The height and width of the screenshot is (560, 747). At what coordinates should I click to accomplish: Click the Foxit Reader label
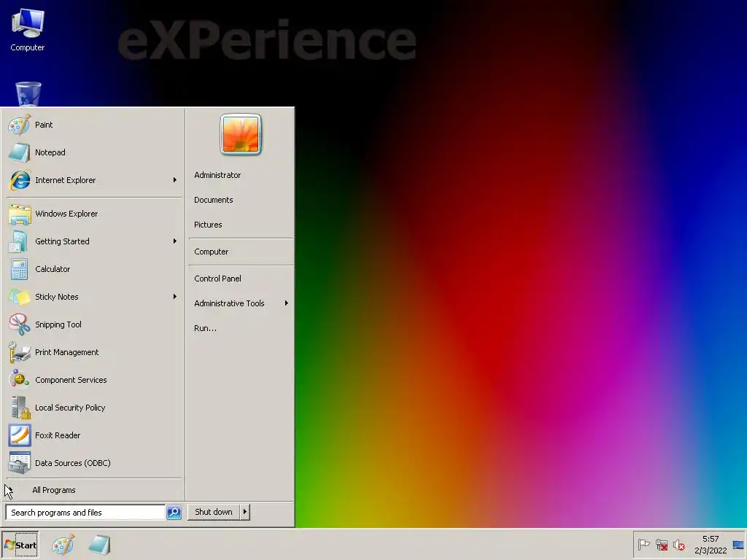pyautogui.click(x=58, y=435)
